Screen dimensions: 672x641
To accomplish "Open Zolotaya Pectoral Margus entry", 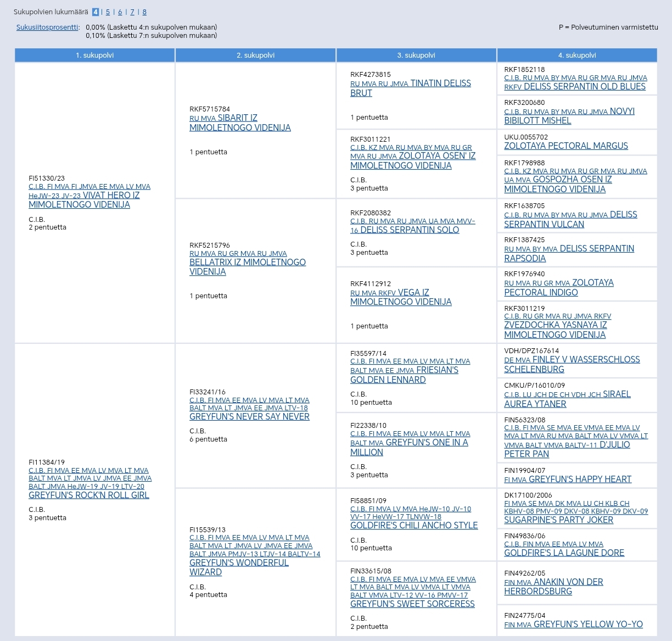I will pos(566,146).
